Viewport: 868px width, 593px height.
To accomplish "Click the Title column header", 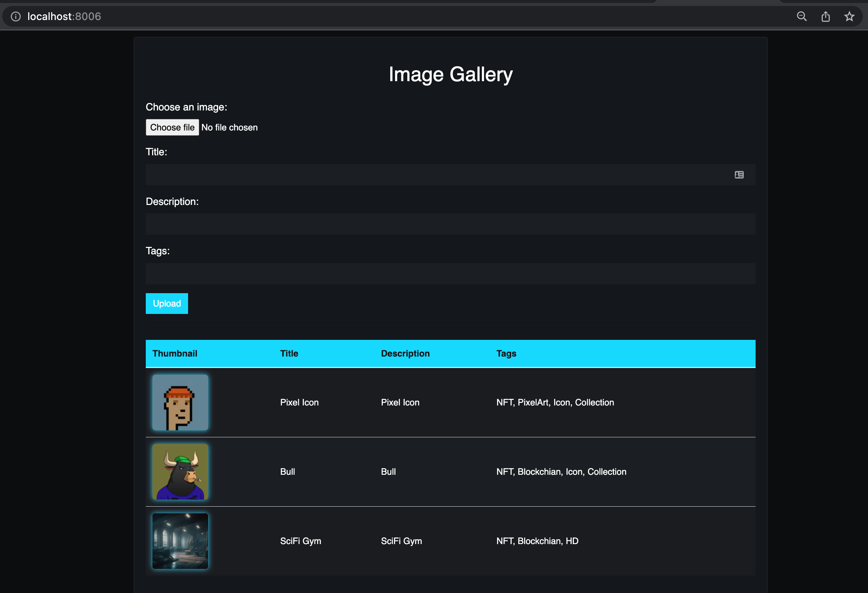I will 289,354.
